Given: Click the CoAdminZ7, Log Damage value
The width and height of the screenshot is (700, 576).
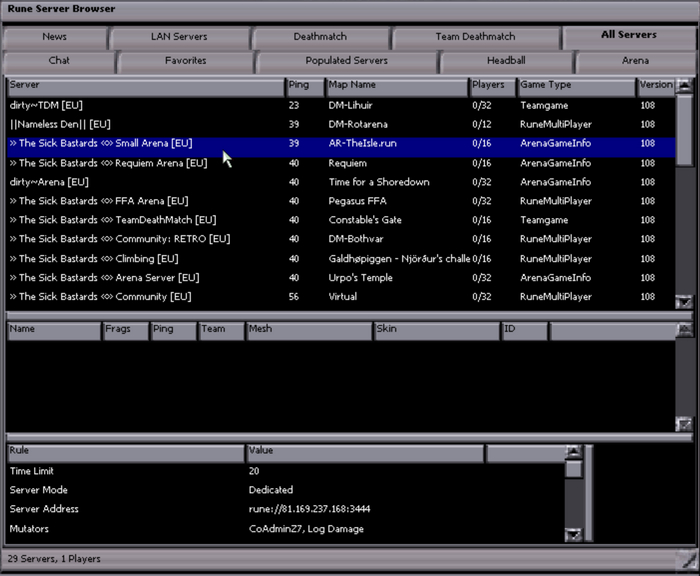Looking at the screenshot, I should [306, 529].
